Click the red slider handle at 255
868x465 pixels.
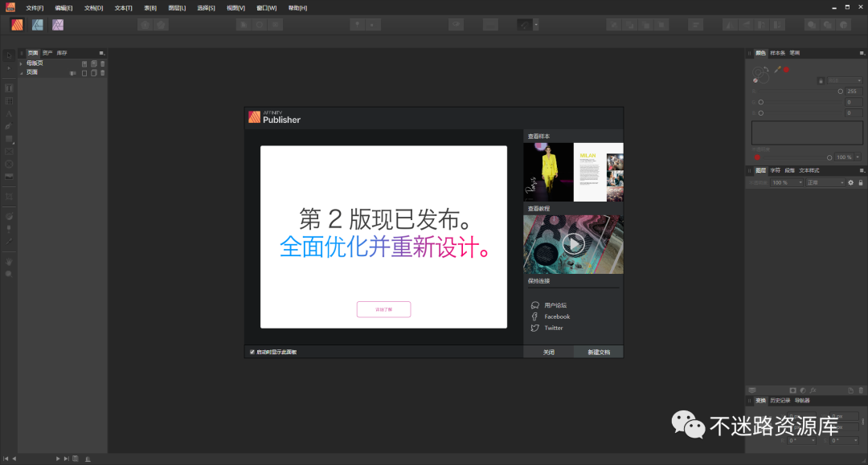coord(841,92)
